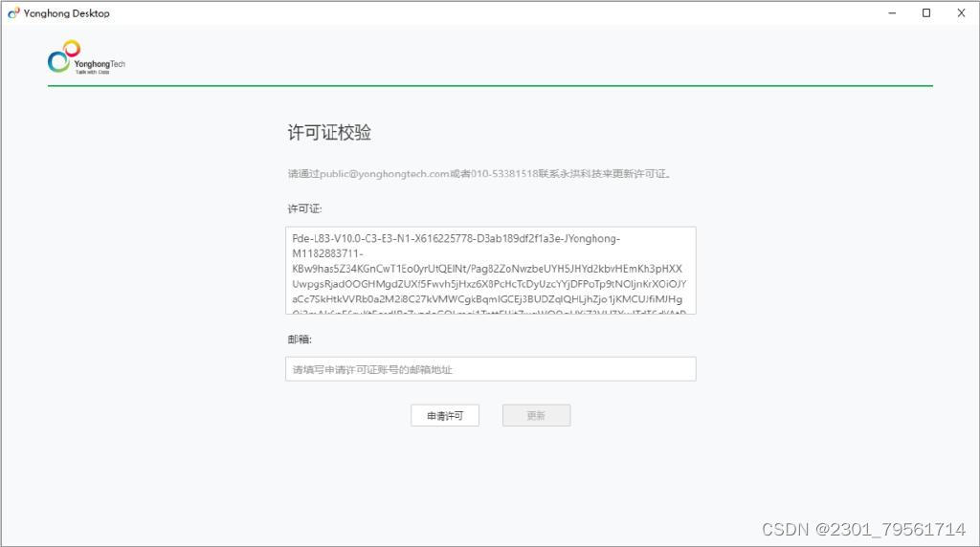Click the license line starting with Fde-L83-V10.0
Screen dimensions: 980x547
tap(456, 238)
